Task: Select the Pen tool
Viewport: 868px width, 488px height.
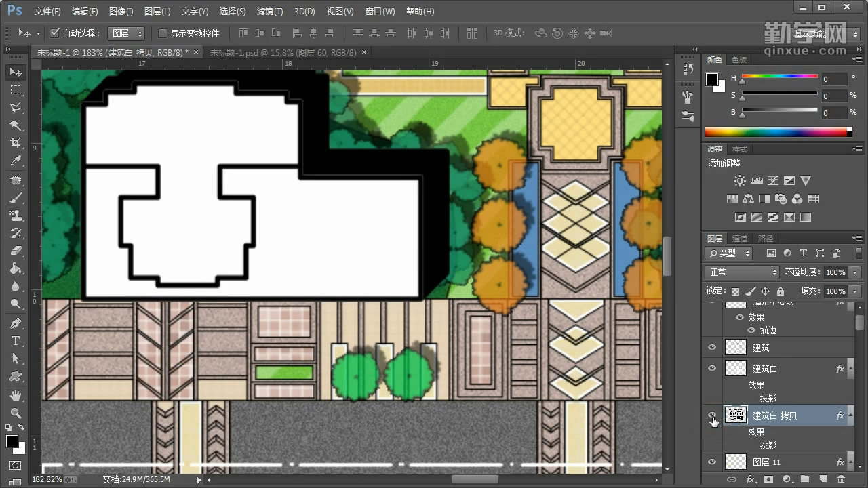Action: [x=16, y=324]
